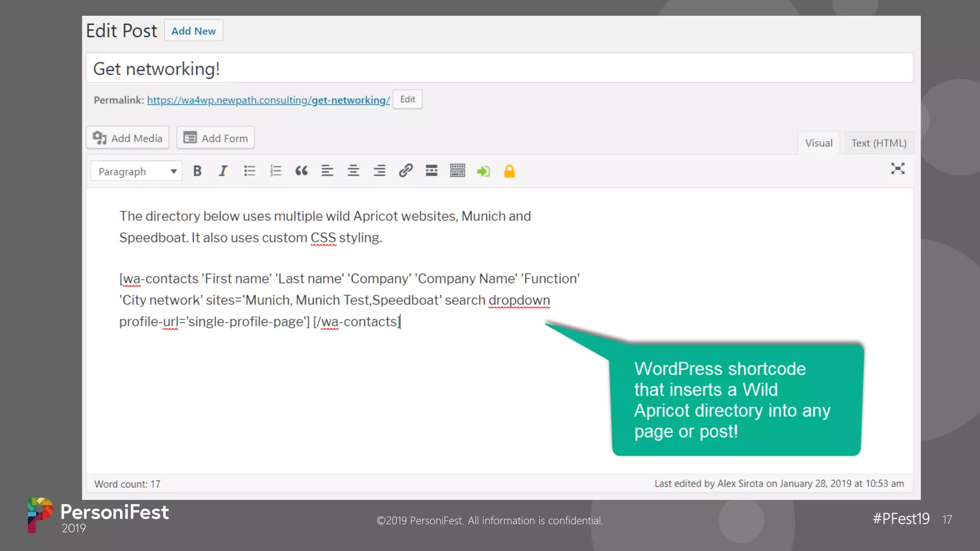Enter distraction-free fullscreen mode
This screenshot has width=980, height=551.
click(x=898, y=168)
